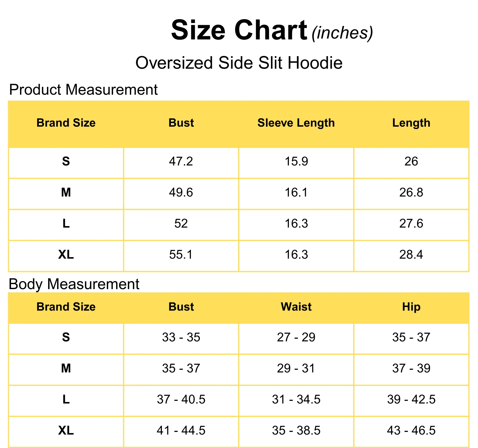This screenshot has height=448, width=478.
Task: Click the hip range 39 - 42.5
Action: [x=411, y=400]
